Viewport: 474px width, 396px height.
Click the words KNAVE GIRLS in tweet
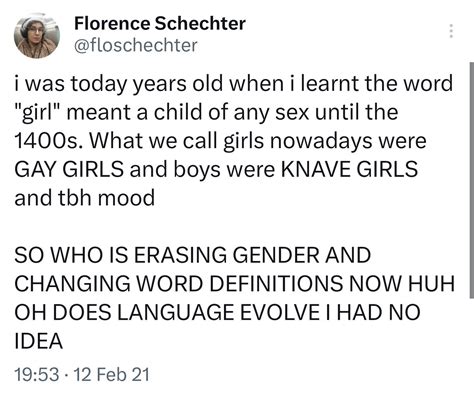(349, 169)
